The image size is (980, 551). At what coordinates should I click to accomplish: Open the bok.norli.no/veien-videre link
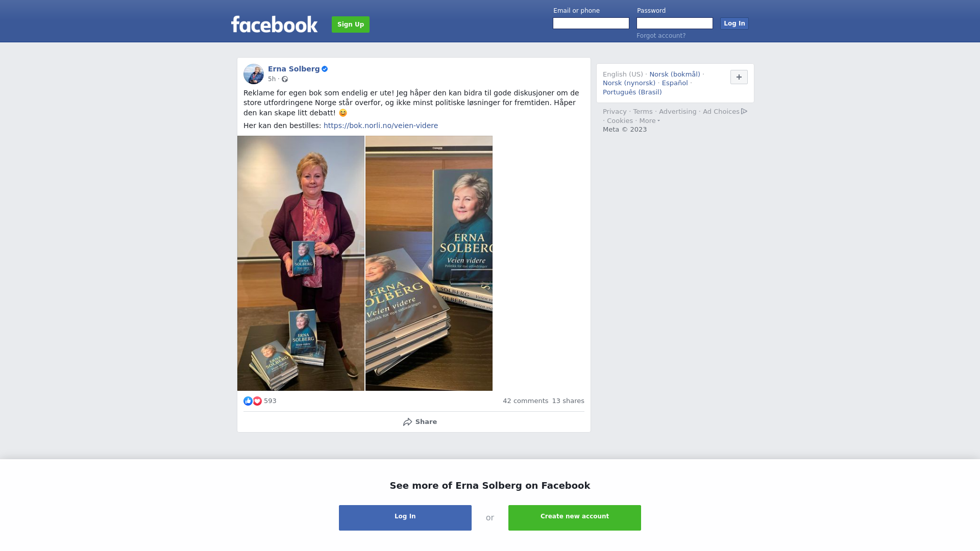click(381, 126)
